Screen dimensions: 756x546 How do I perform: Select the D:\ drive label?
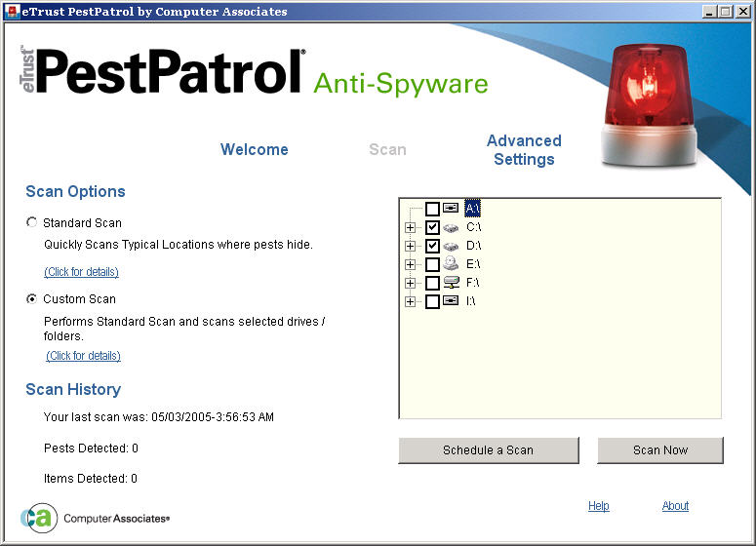coord(473,246)
